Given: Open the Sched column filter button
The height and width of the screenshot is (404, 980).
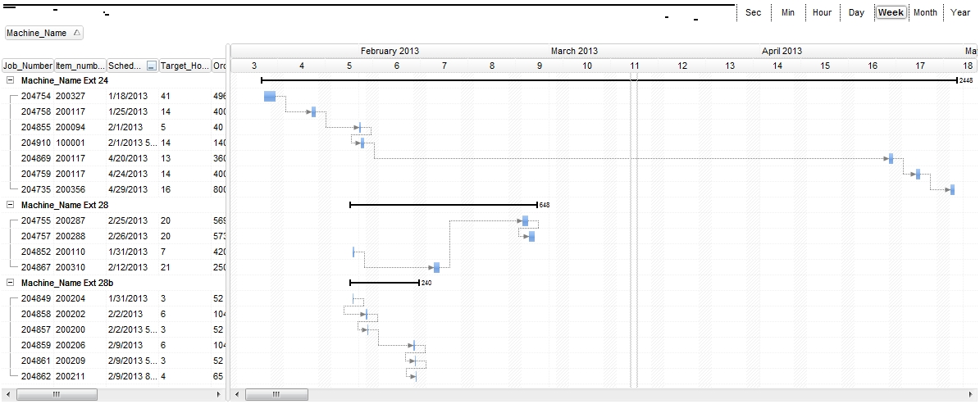Looking at the screenshot, I should [151, 66].
